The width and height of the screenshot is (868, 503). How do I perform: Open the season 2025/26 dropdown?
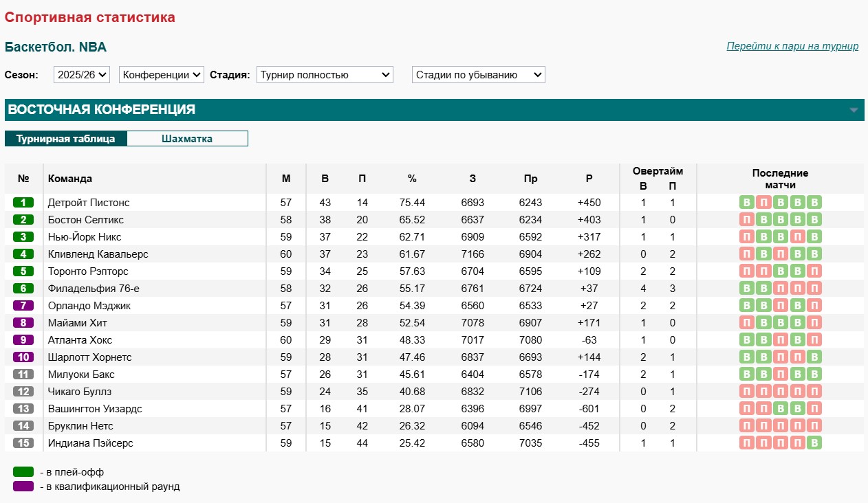[x=82, y=75]
